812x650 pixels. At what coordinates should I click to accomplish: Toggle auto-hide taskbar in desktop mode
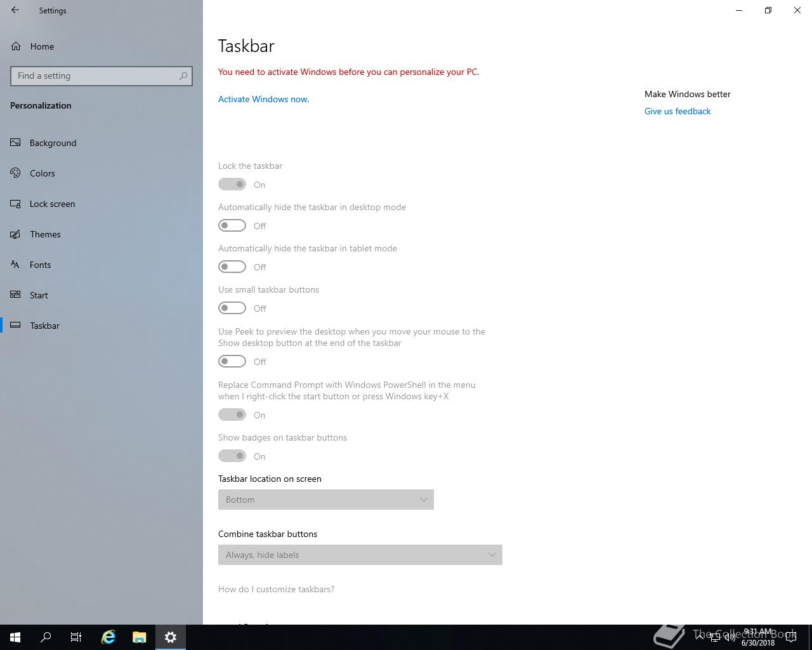coord(232,225)
